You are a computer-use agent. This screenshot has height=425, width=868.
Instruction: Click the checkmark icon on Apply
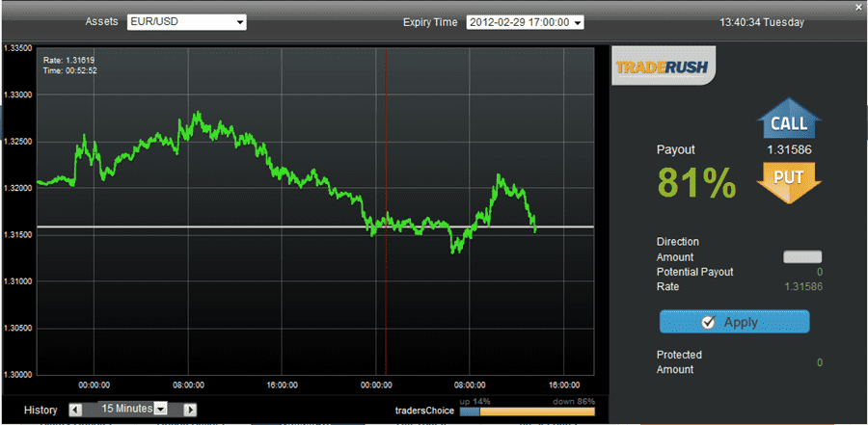(708, 323)
